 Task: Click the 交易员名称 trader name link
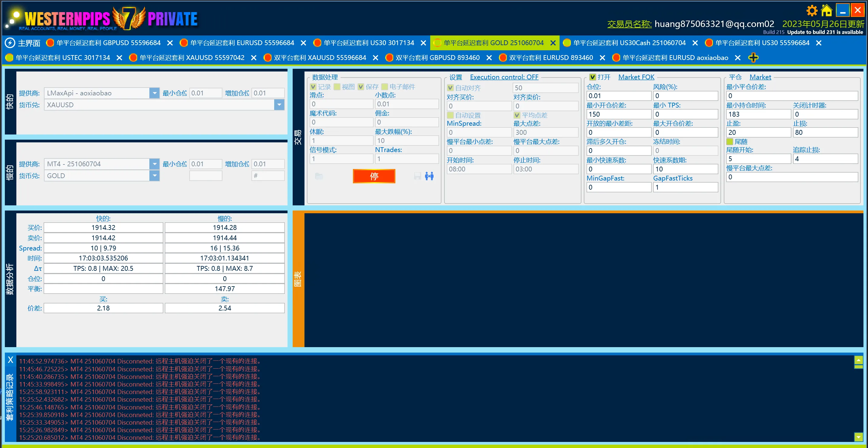click(x=630, y=24)
